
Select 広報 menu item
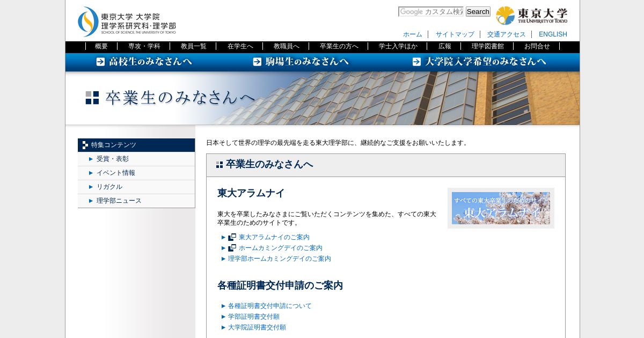click(x=445, y=46)
